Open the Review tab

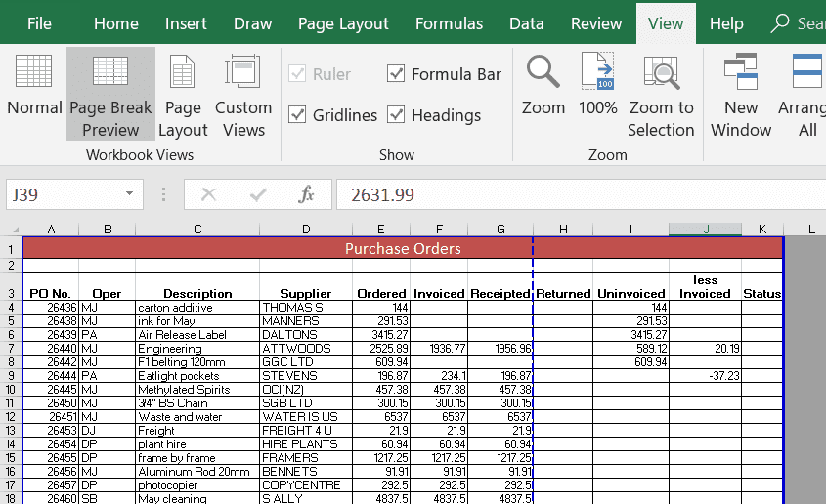596,23
